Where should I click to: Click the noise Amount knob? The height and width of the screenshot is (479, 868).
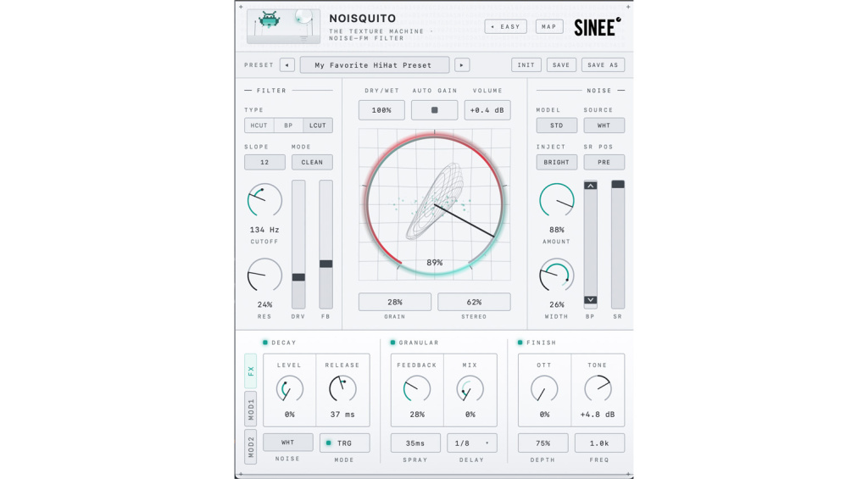[x=557, y=200]
